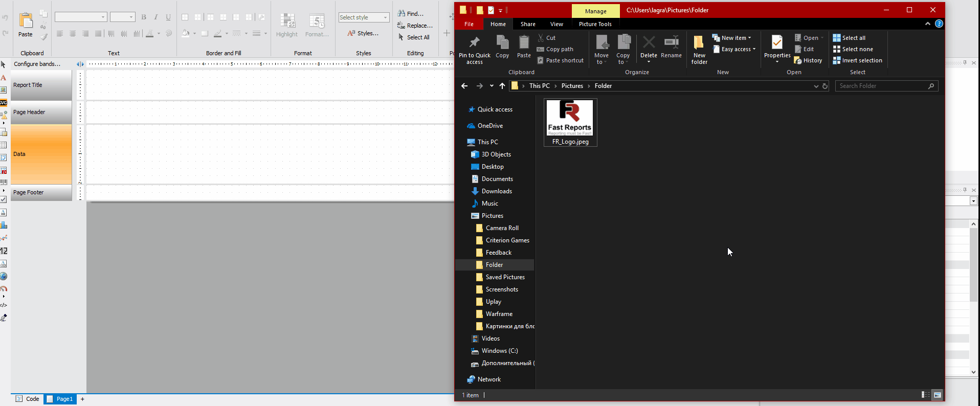Select the Barcode object tool
This screenshot has width=980, height=406.
pos(3,182)
